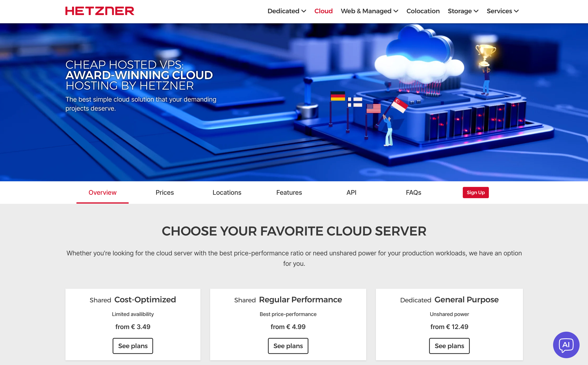588x365 pixels.
Task: Click the 'Limited availibility' text
Action: pos(133,314)
